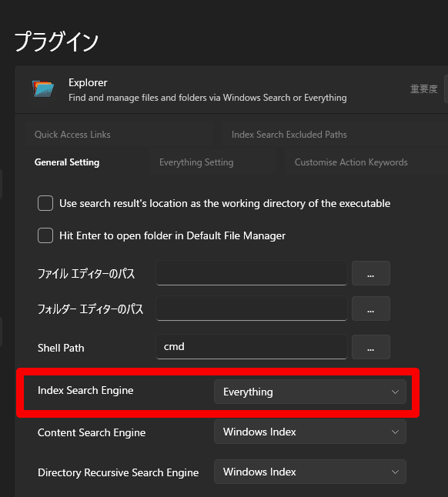The image size is (448, 497).
Task: Focus the file editor path text field
Action: [x=252, y=273]
